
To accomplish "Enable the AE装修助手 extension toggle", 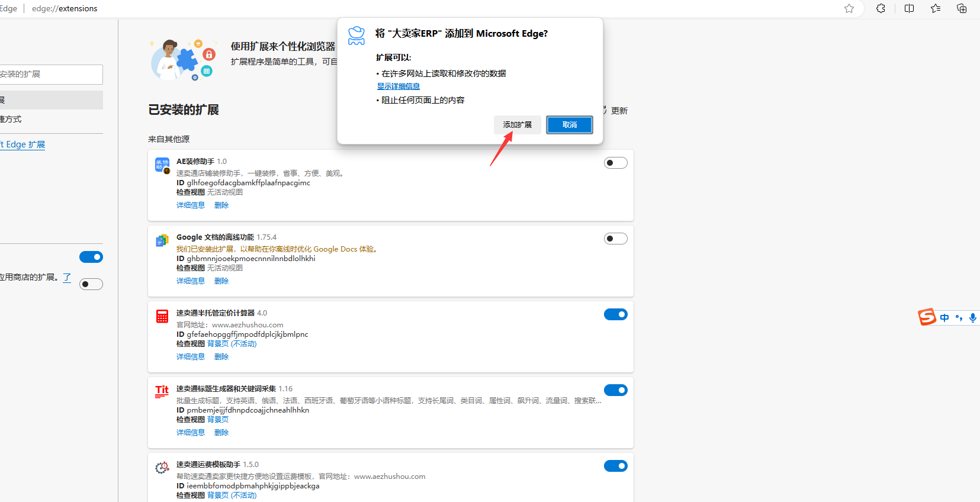I will (x=616, y=163).
